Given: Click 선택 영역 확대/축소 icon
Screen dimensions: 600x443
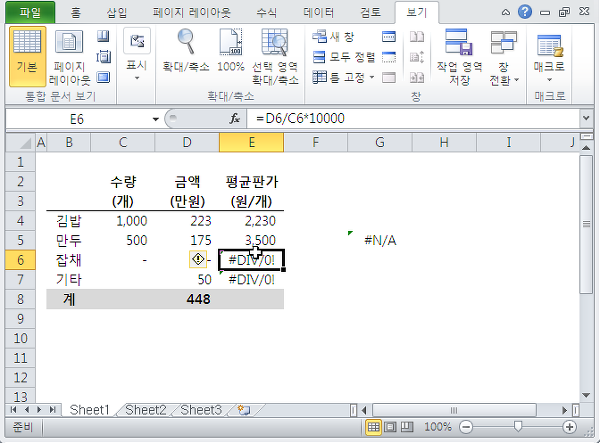Looking at the screenshot, I should click(x=275, y=57).
